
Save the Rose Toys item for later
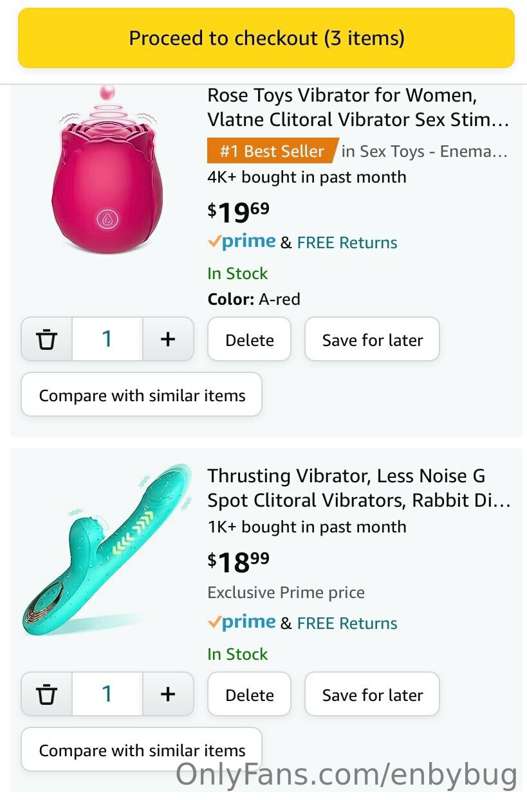pos(372,339)
